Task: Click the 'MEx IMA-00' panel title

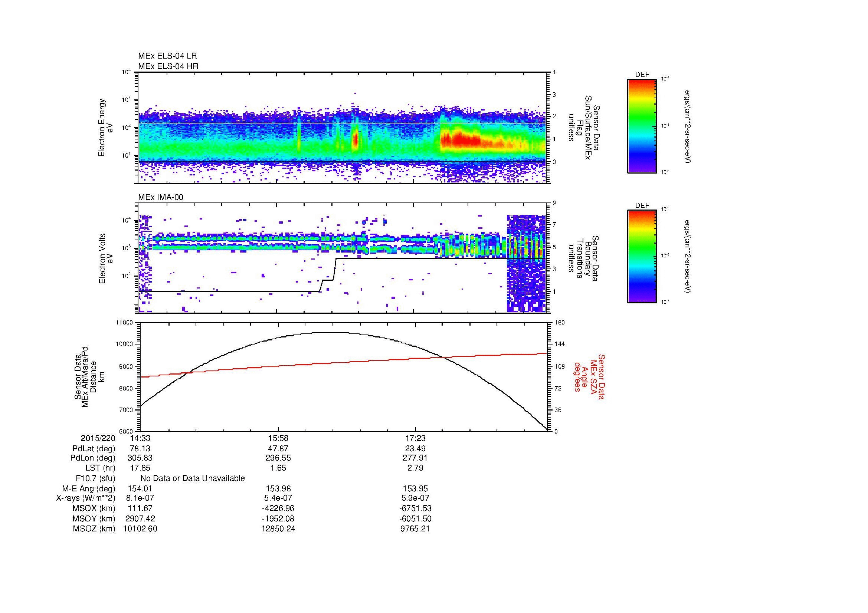Action: pyautogui.click(x=161, y=197)
